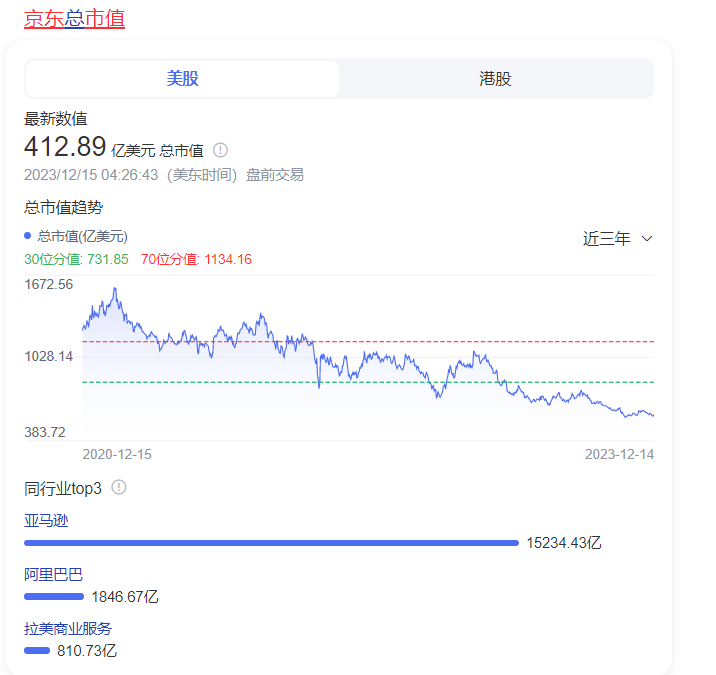Click chevron arrow beside 近三年

pos(647,238)
